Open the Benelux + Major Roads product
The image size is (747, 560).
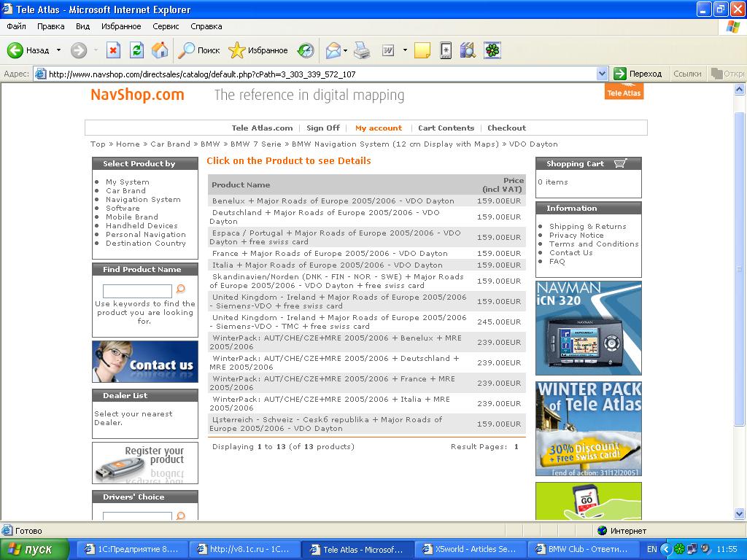[x=333, y=201]
